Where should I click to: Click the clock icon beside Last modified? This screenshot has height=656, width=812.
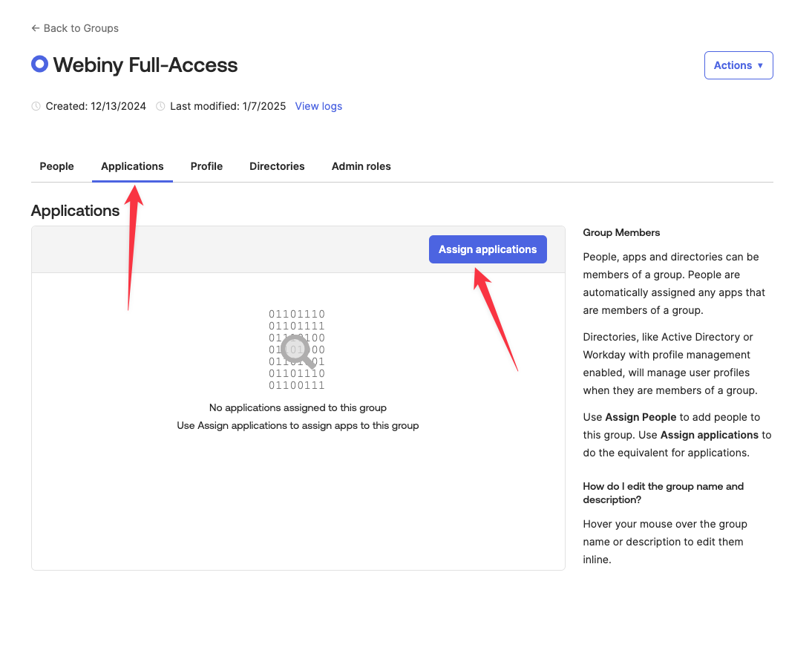160,107
